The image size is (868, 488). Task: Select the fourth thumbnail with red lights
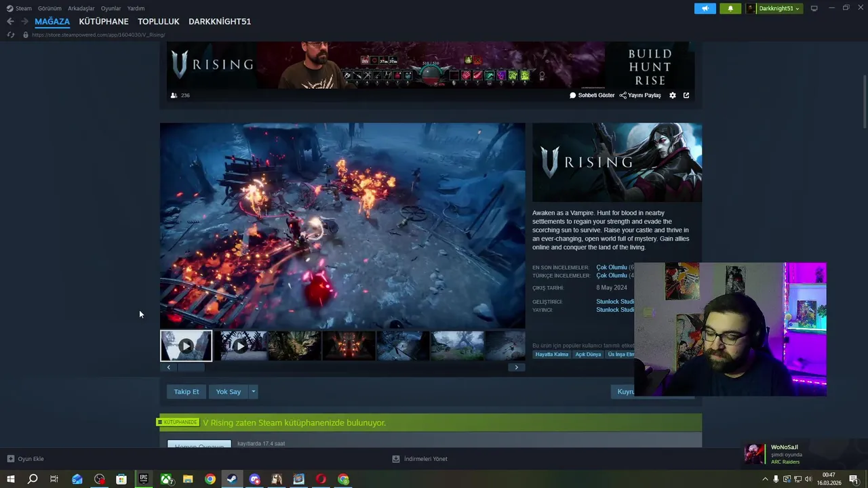click(349, 346)
